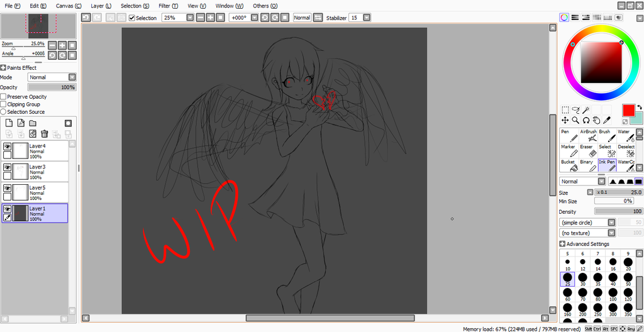The height and width of the screenshot is (332, 644).
Task: Open the Filter menu
Action: pos(169,6)
